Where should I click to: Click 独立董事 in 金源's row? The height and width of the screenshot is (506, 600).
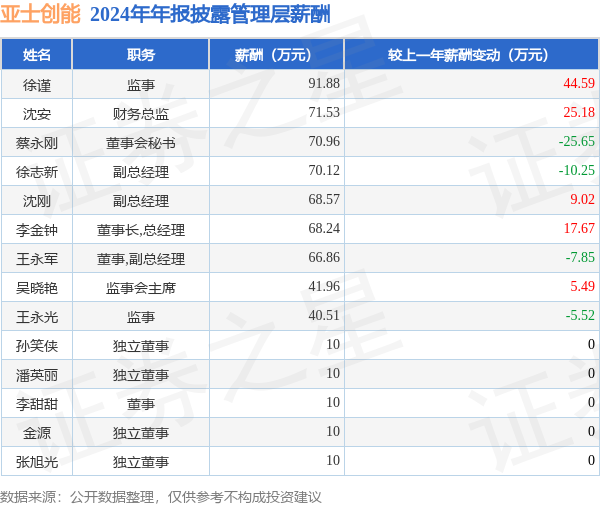[x=141, y=434]
